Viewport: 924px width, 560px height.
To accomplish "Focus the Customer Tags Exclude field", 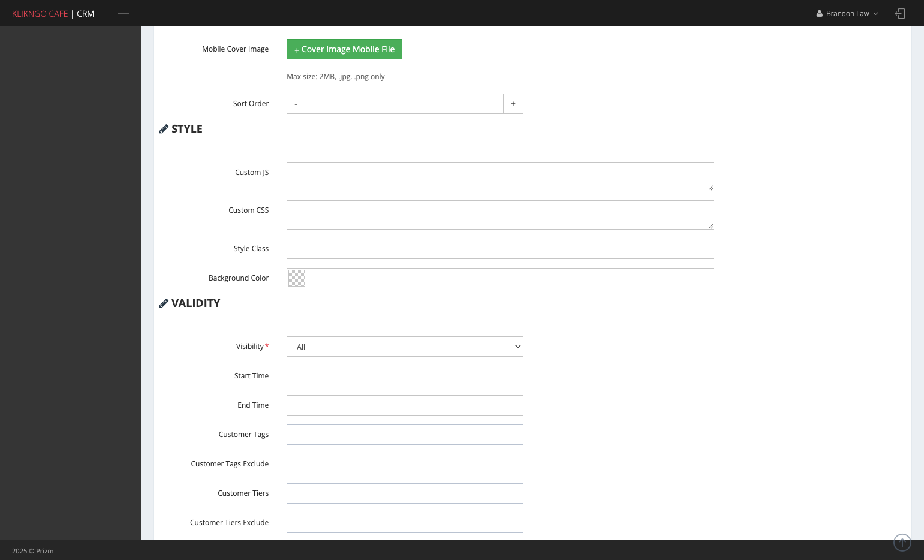I will 405,464.
